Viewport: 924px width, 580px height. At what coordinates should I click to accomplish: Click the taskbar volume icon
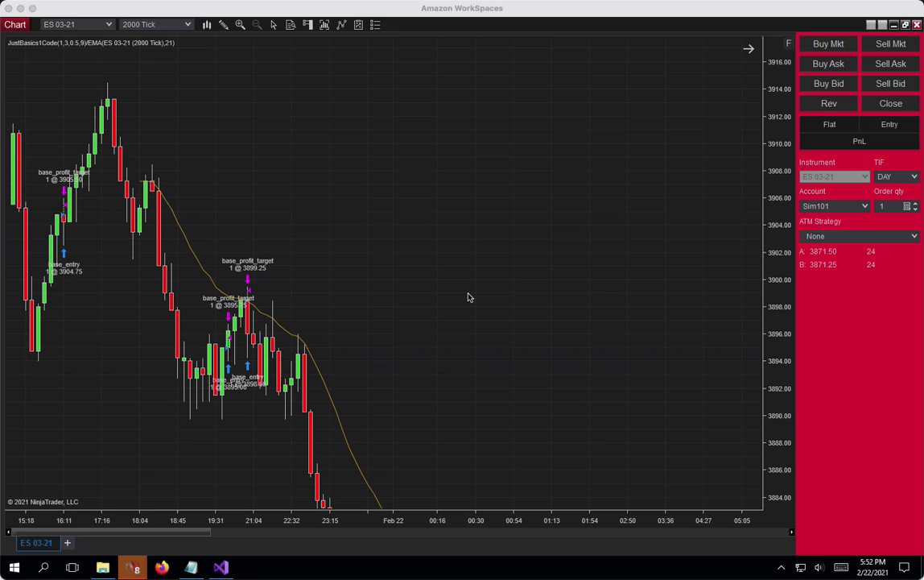coord(819,568)
